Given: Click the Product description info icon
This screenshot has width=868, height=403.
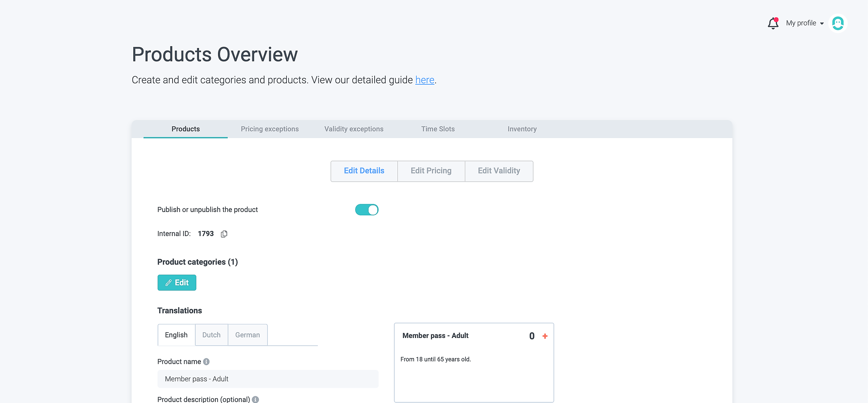Looking at the screenshot, I should pos(256,400).
